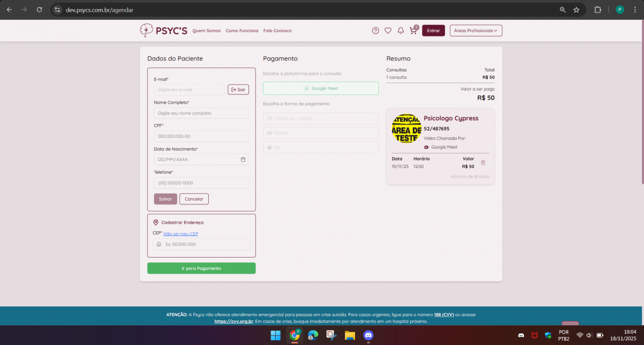Open Discord from the taskbar
644x345 pixels.
click(368, 335)
